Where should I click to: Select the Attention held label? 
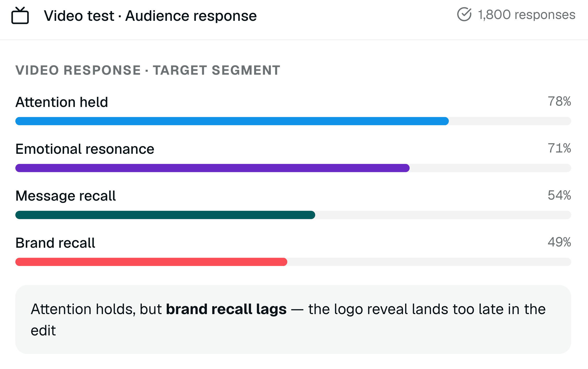[62, 102]
